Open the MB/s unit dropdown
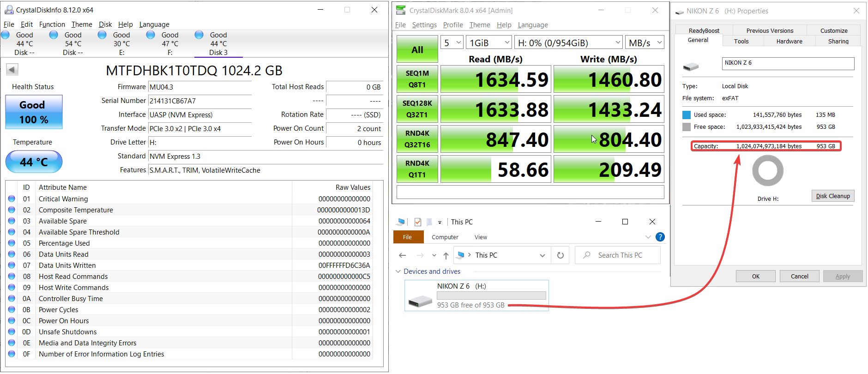 pos(645,43)
